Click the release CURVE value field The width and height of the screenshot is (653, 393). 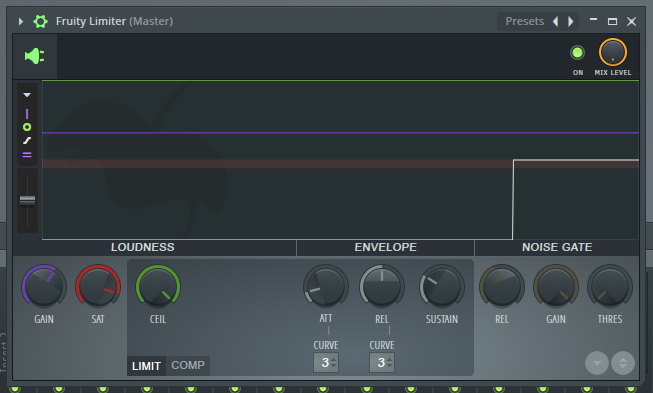tap(382, 363)
